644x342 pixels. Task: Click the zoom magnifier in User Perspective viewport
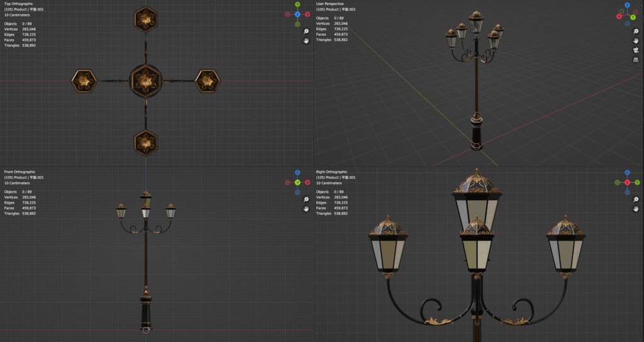pyautogui.click(x=636, y=31)
